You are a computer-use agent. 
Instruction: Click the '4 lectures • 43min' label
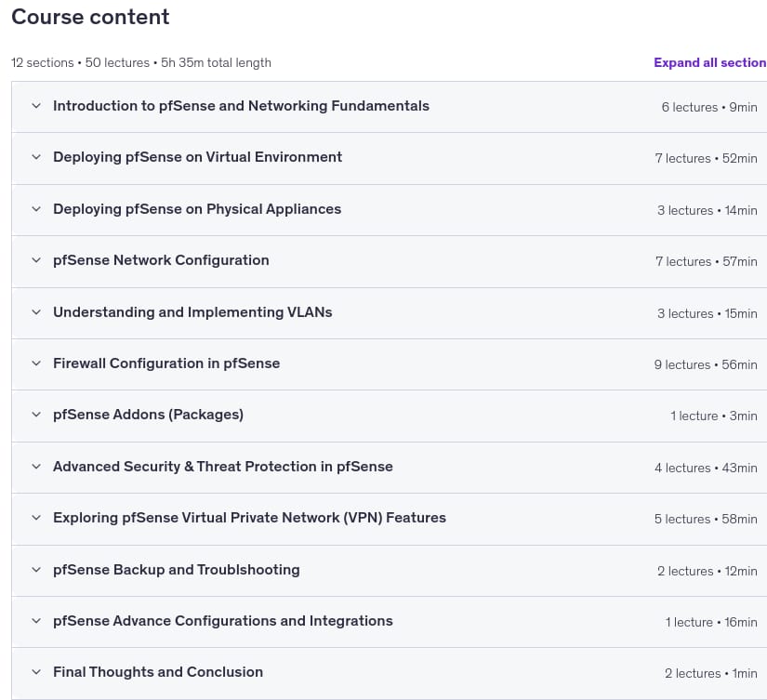click(x=706, y=469)
